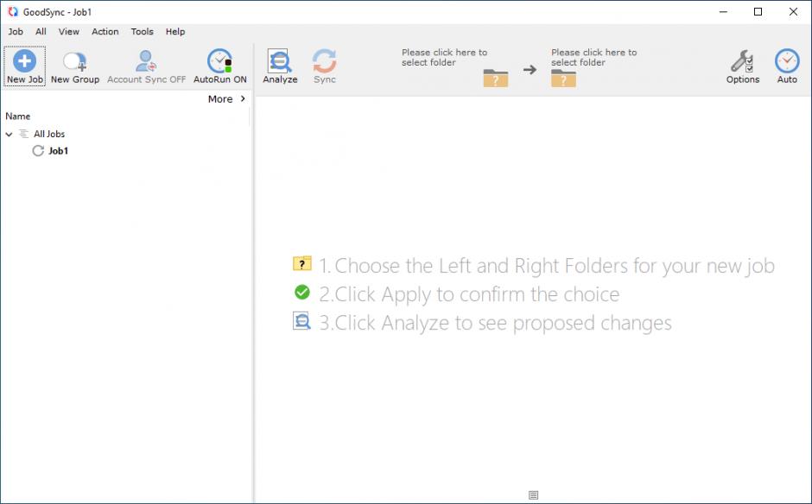Open the View menu

[68, 32]
